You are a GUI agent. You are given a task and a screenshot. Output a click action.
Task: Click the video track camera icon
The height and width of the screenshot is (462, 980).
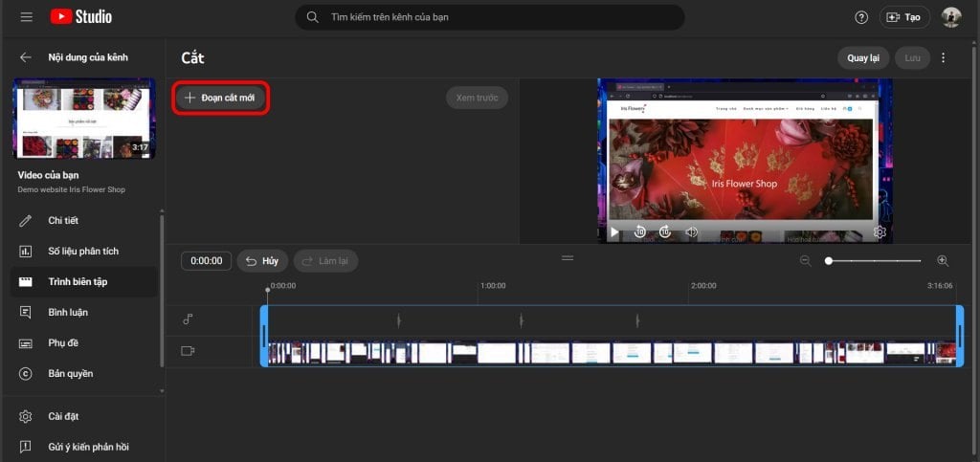tap(188, 351)
